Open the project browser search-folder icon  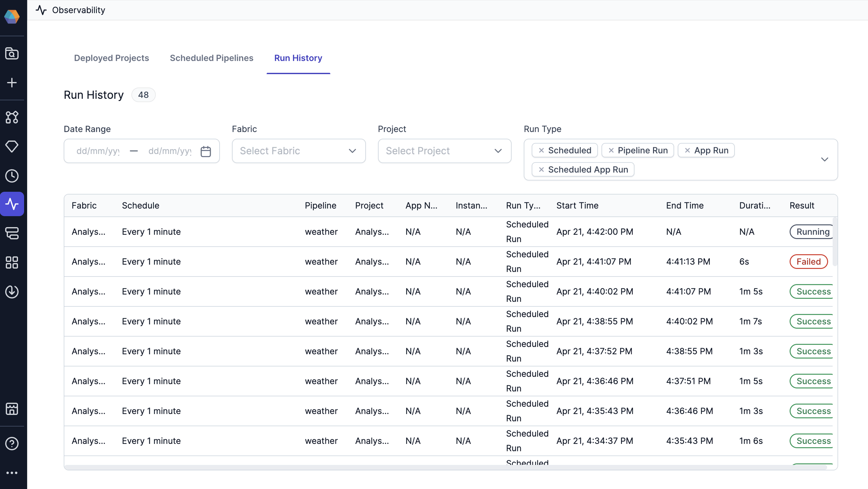coord(12,53)
